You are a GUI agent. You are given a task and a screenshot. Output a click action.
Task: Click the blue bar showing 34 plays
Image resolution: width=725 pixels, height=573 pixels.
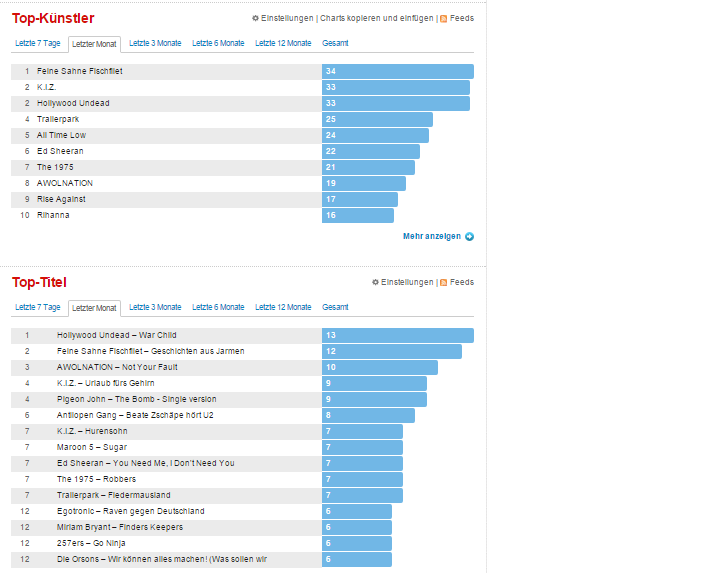click(x=397, y=71)
